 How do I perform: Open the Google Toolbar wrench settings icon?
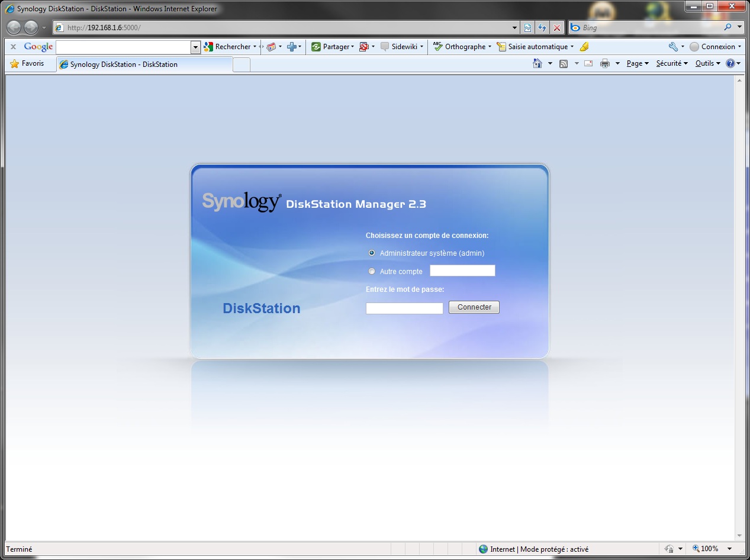coord(673,47)
